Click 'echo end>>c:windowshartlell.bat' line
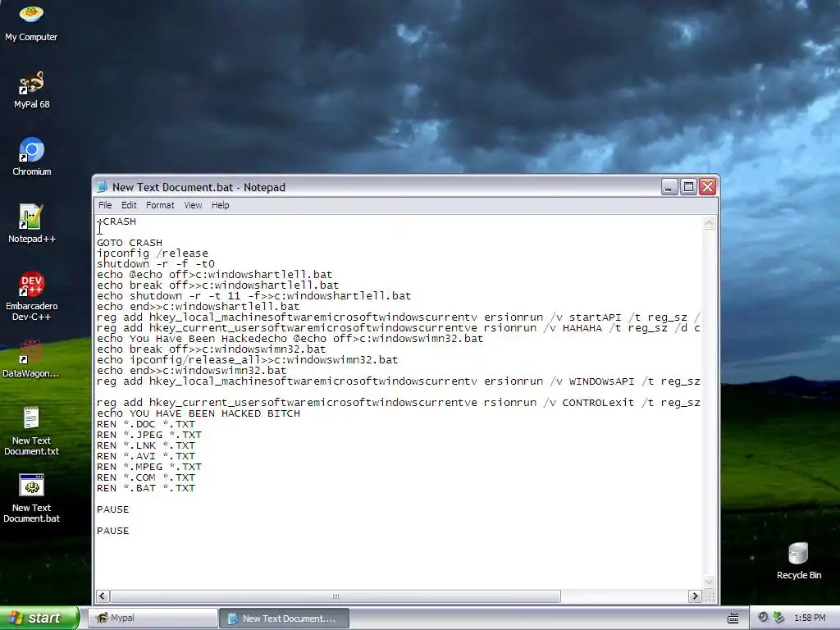Screen dimensions: 840x630 pyautogui.click(x=199, y=307)
